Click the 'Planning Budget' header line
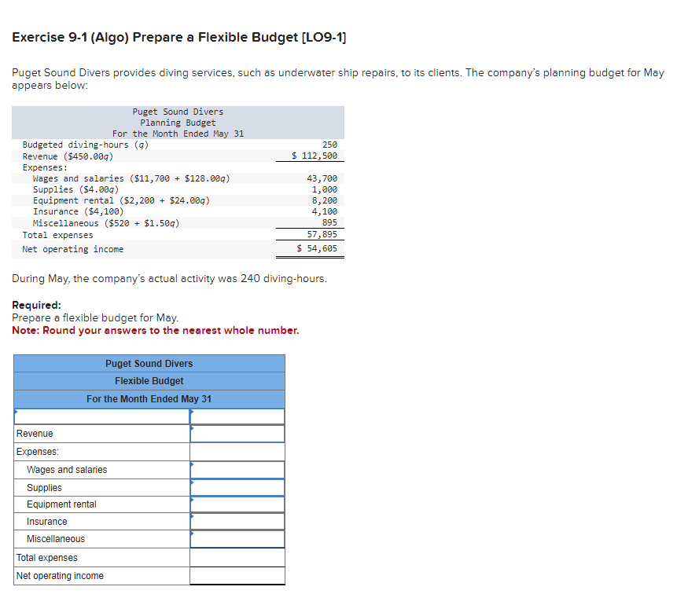This screenshot has height=616, width=699. tap(178, 123)
